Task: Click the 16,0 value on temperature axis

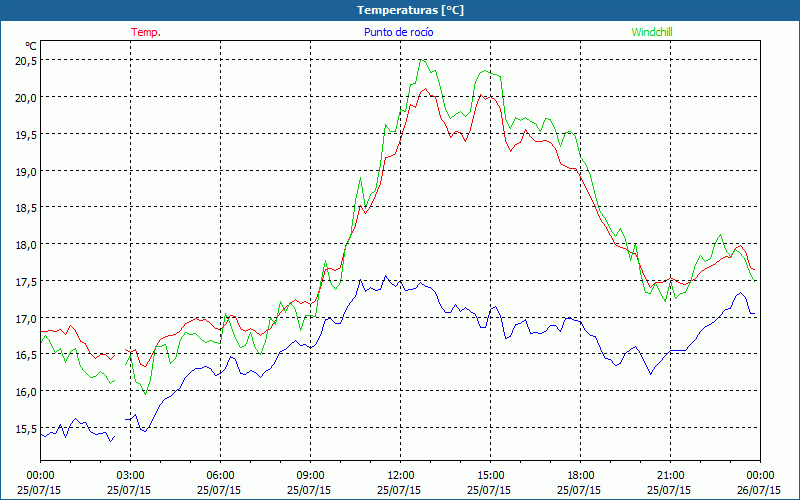Action: [x=27, y=391]
